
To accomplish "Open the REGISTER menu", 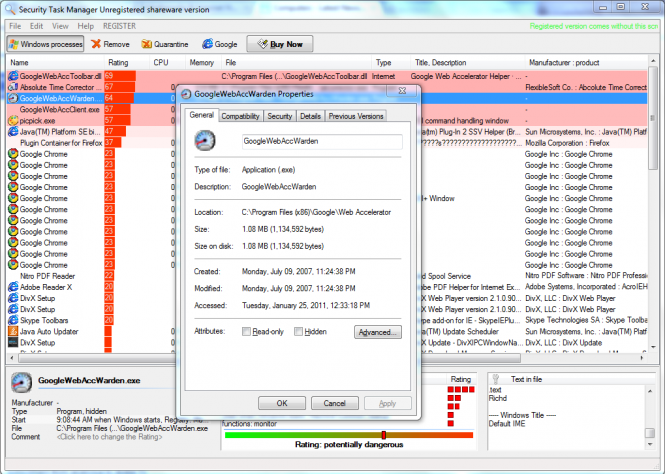I will coord(120,26).
